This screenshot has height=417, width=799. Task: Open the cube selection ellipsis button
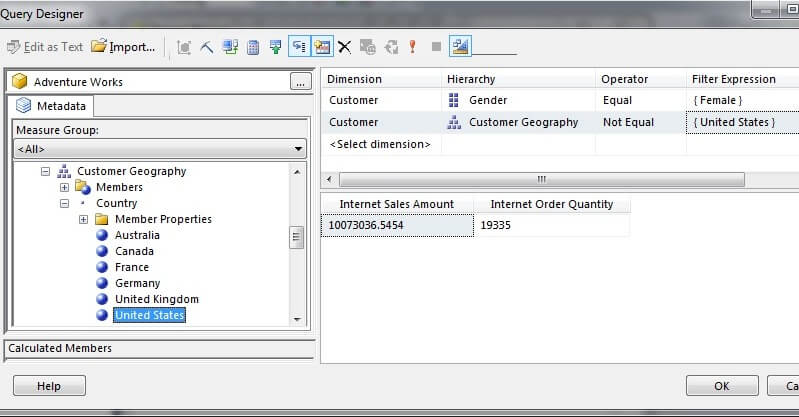(301, 82)
